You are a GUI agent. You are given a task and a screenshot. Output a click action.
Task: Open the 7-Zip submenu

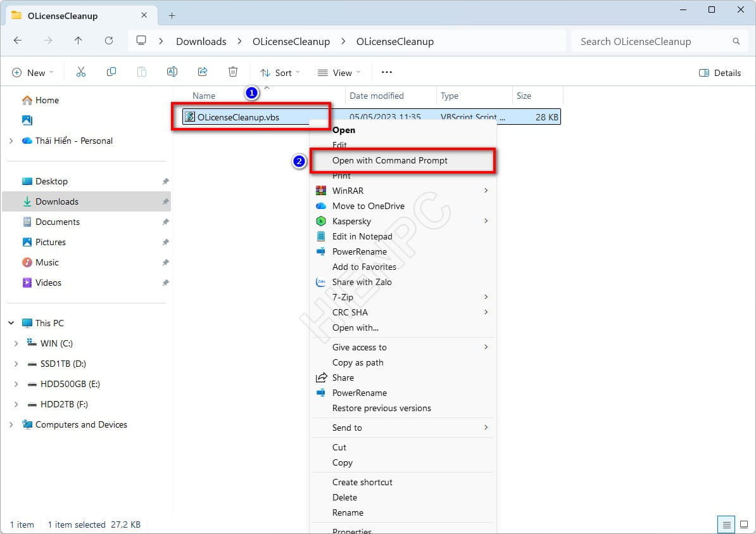click(x=403, y=297)
